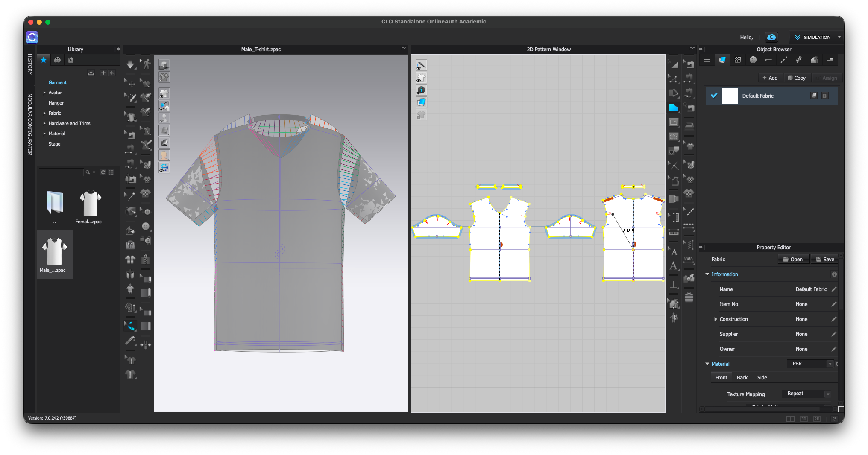Screen dimensions: 868x455
Task: Open the SIMULATION mode dropdown arrow
Action: tap(839, 37)
